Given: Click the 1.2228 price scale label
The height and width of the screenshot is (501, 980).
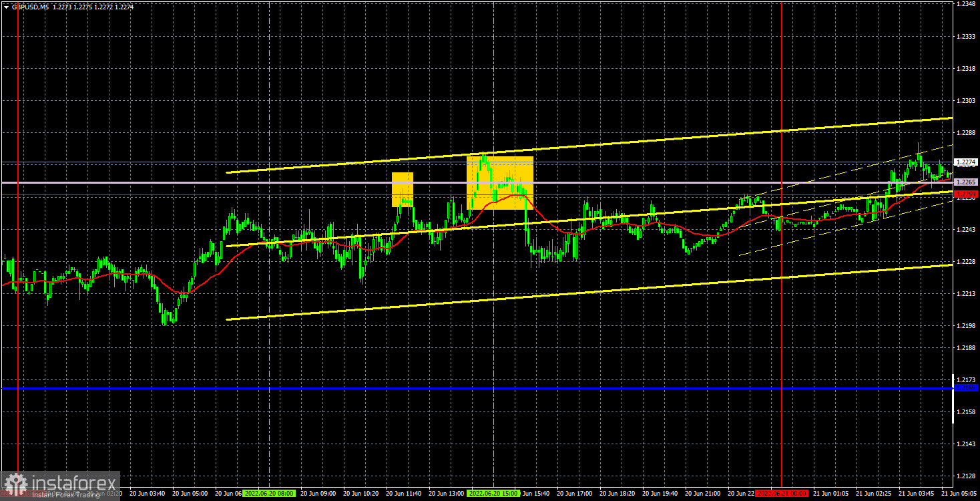Looking at the screenshot, I should pyautogui.click(x=966, y=262).
